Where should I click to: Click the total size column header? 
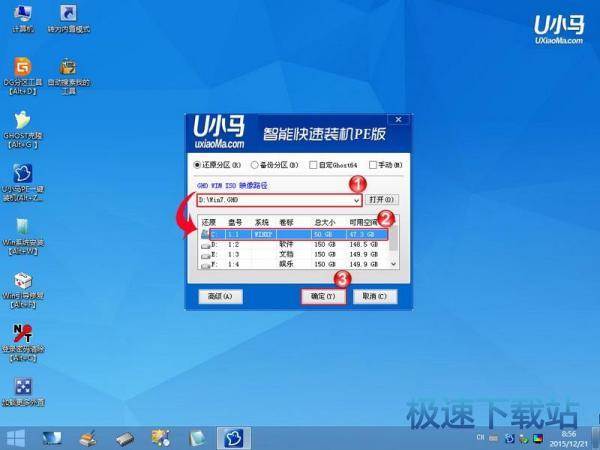point(324,222)
